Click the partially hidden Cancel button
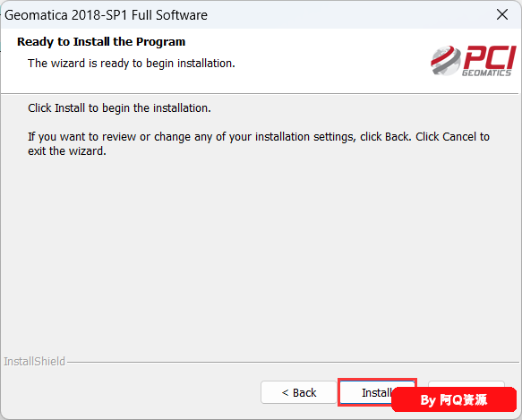The width and height of the screenshot is (522, 420). (466, 383)
